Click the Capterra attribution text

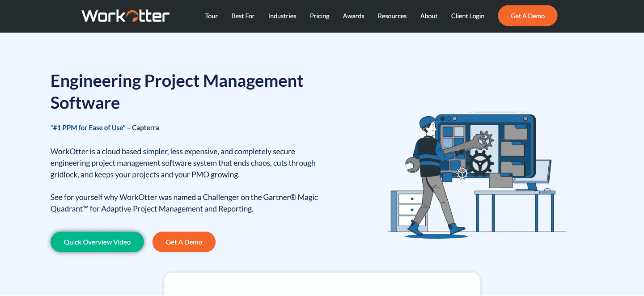[x=145, y=127]
